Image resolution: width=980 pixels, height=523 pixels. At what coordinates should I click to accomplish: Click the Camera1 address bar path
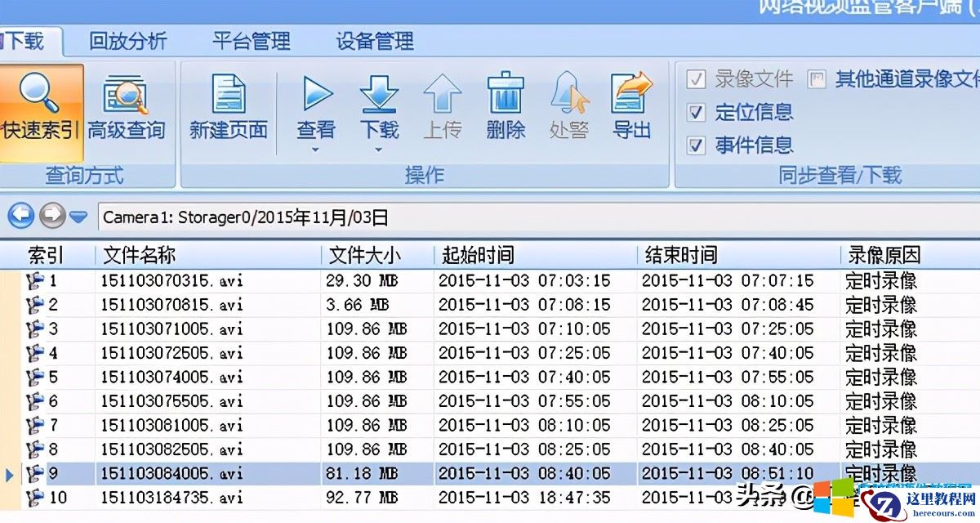pyautogui.click(x=245, y=217)
